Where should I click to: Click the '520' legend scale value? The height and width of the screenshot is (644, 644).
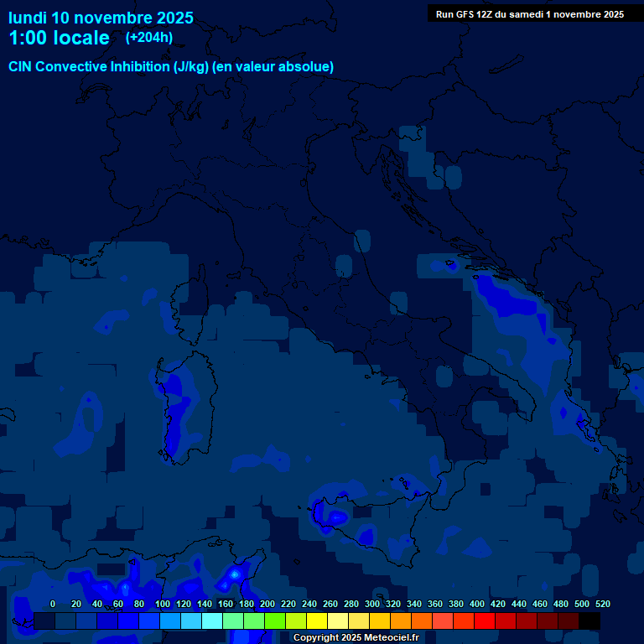pos(602,604)
